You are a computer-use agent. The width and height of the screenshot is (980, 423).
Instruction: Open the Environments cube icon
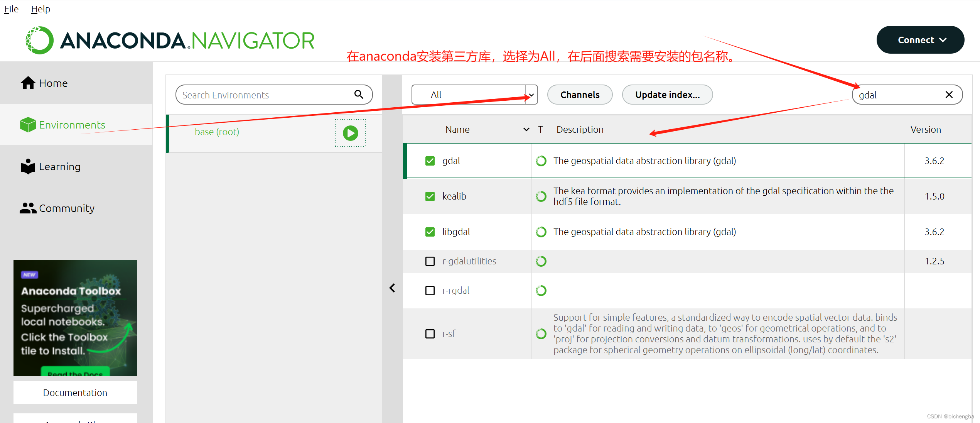[28, 125]
